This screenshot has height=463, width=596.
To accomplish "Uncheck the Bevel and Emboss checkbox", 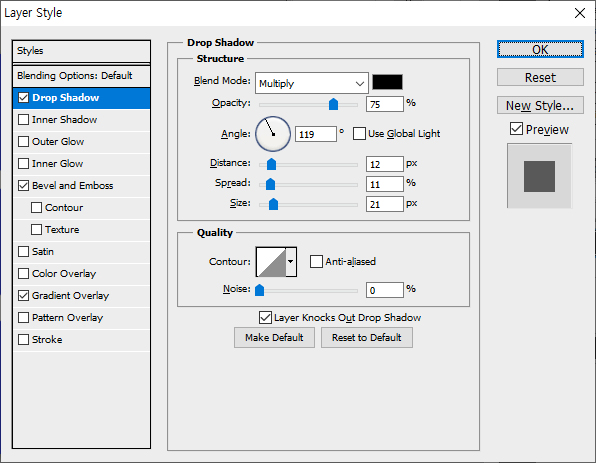I will 24,186.
